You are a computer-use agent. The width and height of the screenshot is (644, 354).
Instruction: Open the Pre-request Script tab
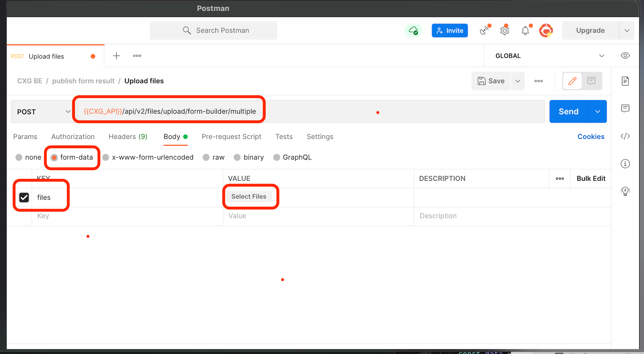point(231,137)
